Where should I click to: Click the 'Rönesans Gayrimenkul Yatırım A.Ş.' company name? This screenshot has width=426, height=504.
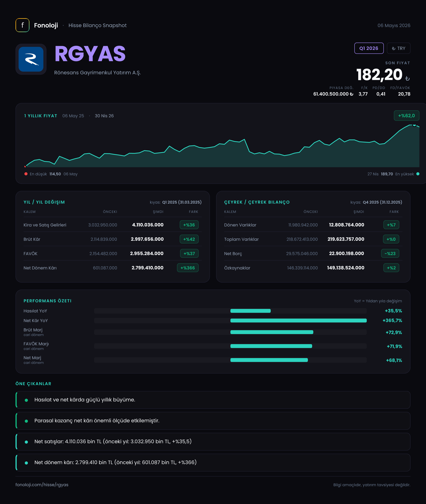point(97,73)
